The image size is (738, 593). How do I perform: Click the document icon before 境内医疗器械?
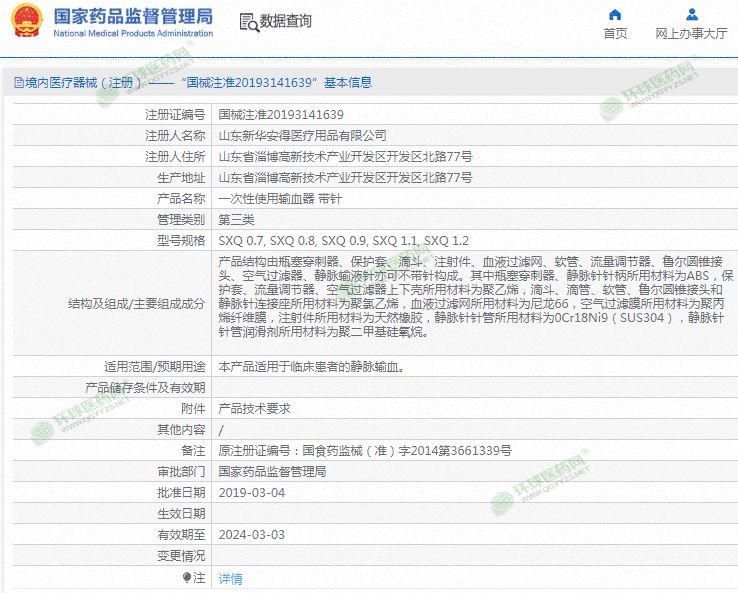coord(19,82)
